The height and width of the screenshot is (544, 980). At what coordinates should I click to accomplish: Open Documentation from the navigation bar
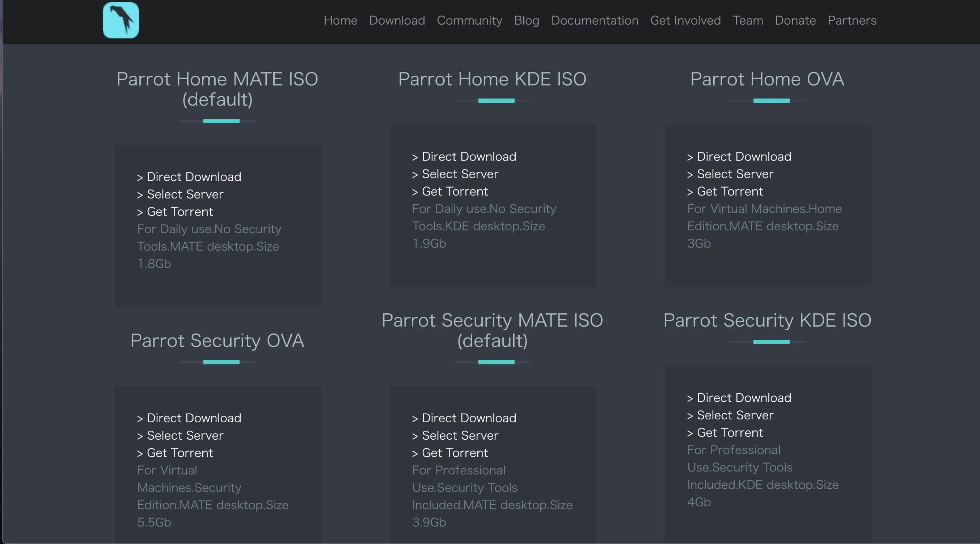coord(594,20)
